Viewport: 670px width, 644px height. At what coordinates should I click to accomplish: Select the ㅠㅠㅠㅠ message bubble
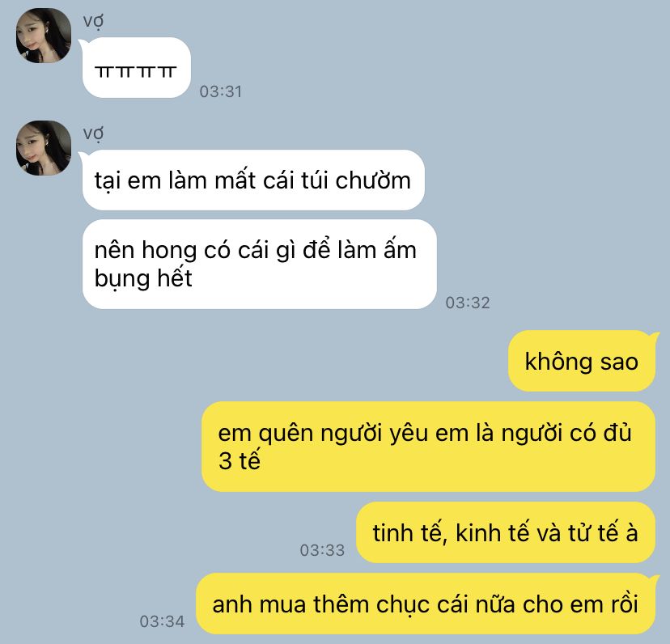click(136, 67)
